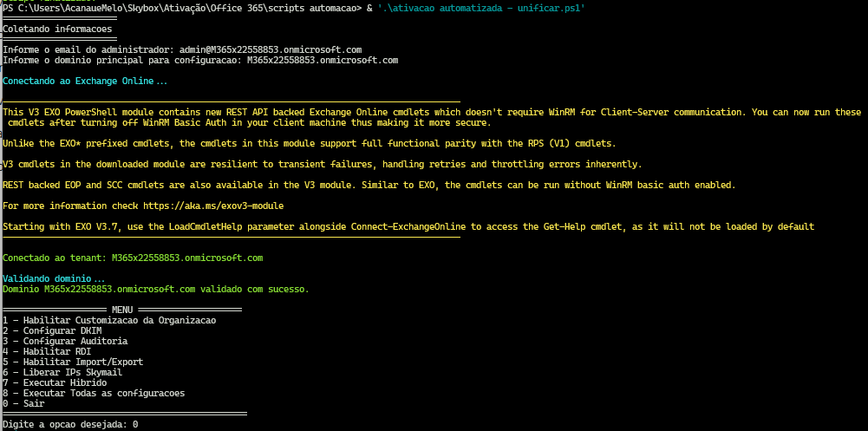Click menu option 5 Habilitar Import/Export
Image resolution: width=868 pixels, height=431 pixels.
73,362
